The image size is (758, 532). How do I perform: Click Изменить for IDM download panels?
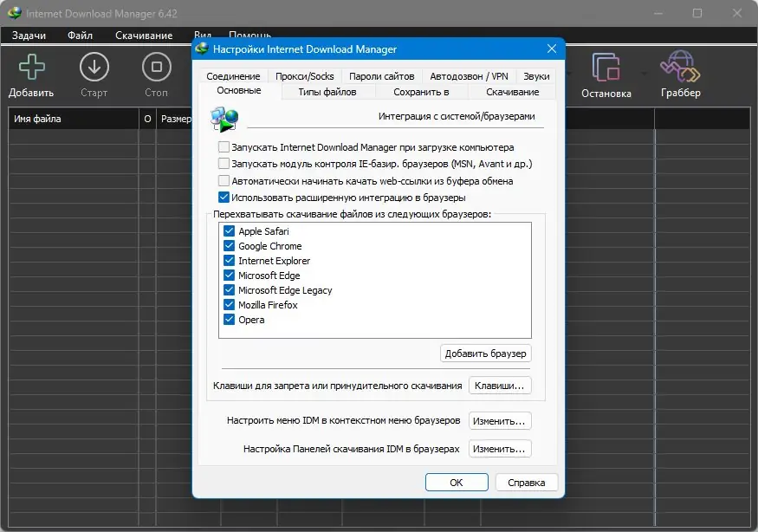click(x=499, y=449)
